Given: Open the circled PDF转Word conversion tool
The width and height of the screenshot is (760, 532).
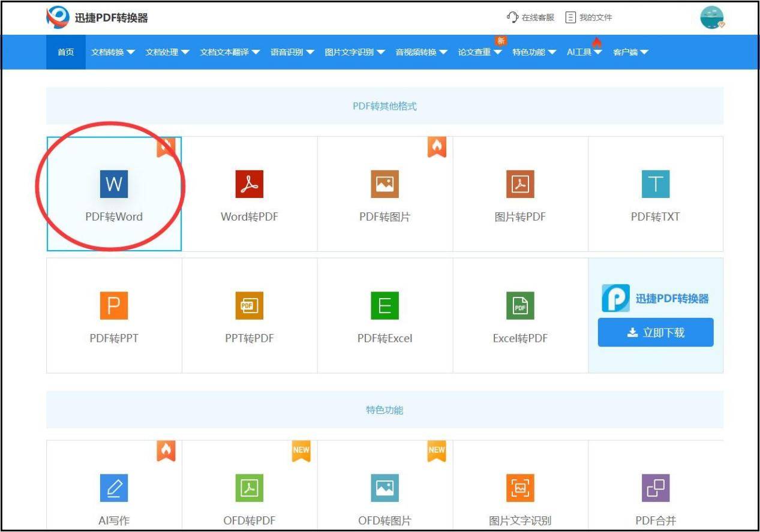Looking at the screenshot, I should [x=113, y=193].
